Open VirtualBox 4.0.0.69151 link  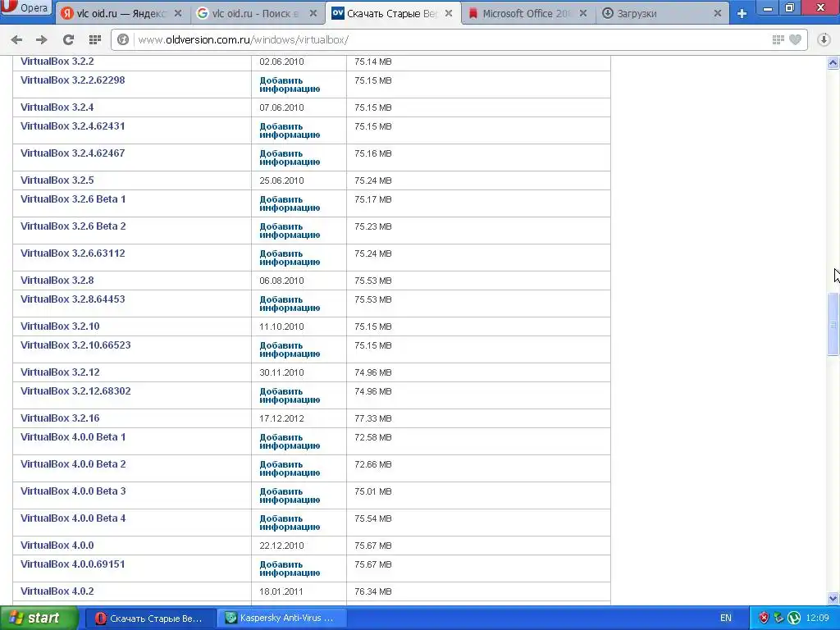[x=73, y=564]
